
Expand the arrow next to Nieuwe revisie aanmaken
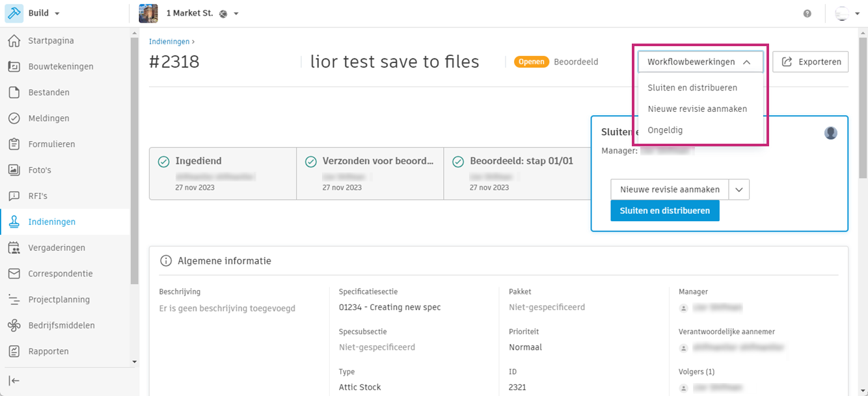click(x=739, y=190)
